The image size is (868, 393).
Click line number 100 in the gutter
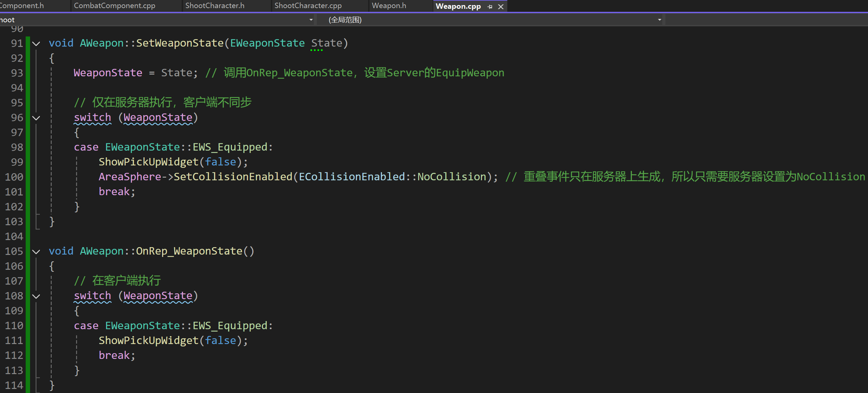click(x=14, y=177)
